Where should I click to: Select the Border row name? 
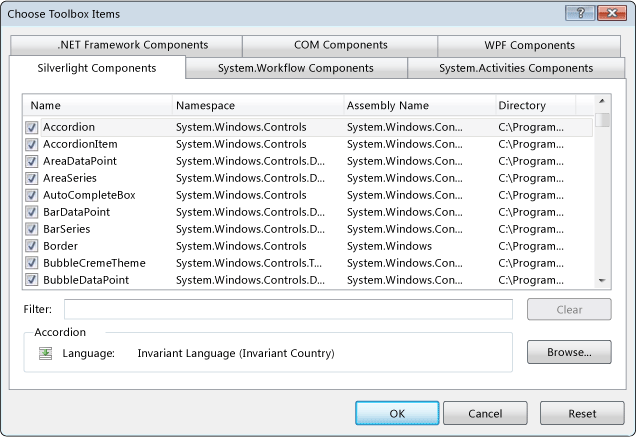tap(60, 246)
